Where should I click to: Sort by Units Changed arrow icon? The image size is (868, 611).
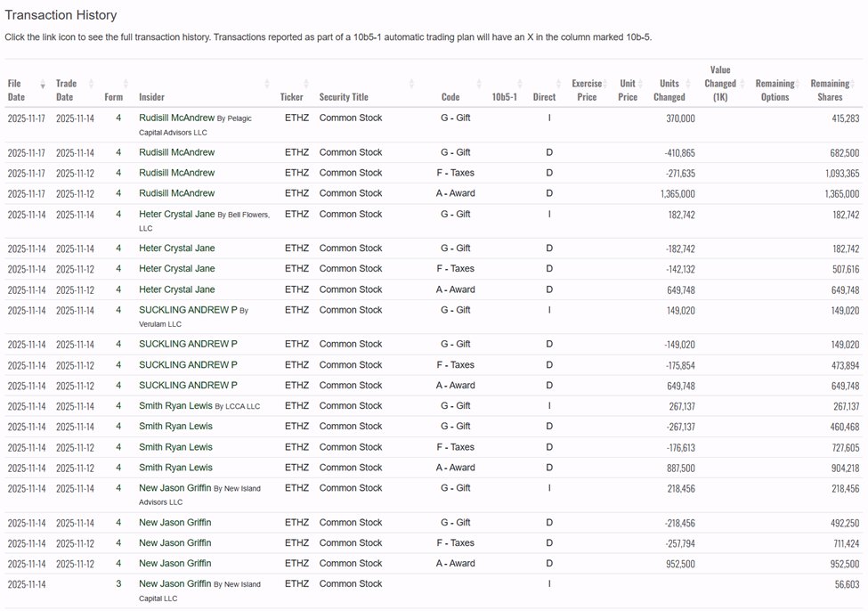(688, 85)
